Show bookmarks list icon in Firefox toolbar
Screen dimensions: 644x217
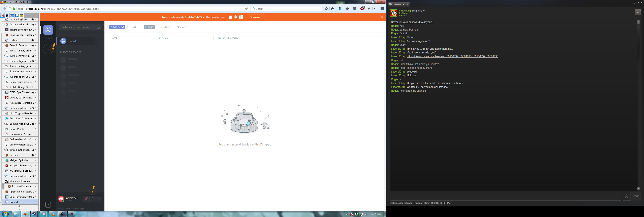[333, 9]
